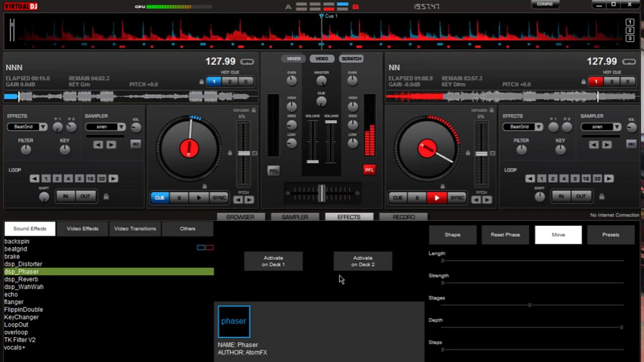Toggle the phaser Move button

pos(558,235)
